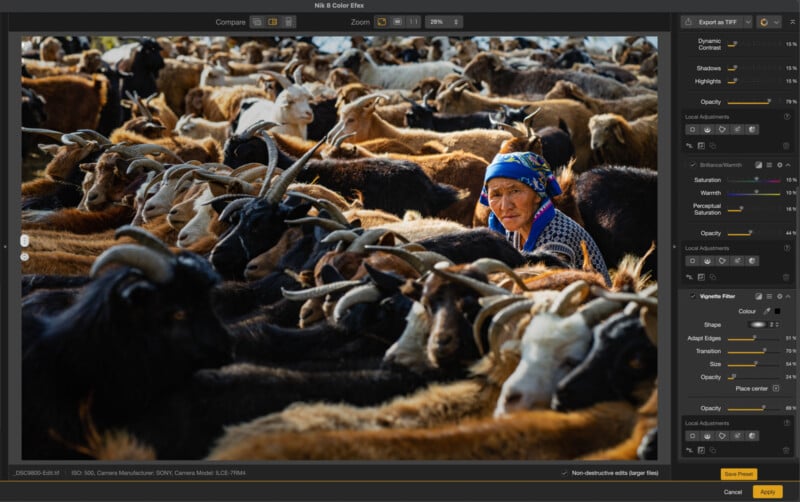
Task: Click the Place center target icon
Action: point(775,388)
